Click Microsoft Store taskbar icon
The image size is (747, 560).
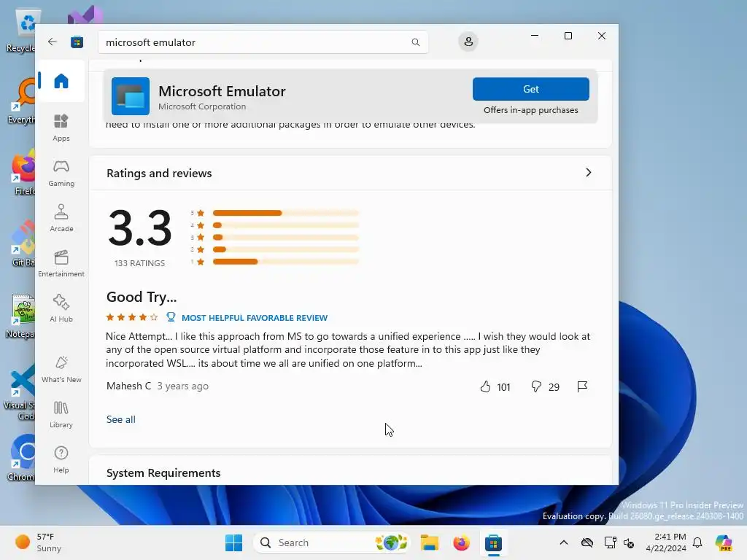[x=494, y=542]
